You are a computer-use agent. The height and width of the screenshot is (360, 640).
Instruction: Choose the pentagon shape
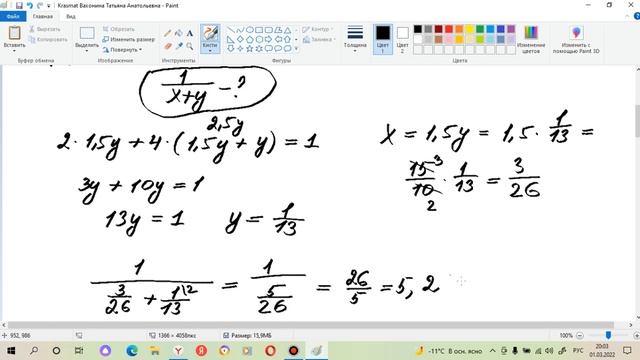(x=249, y=39)
